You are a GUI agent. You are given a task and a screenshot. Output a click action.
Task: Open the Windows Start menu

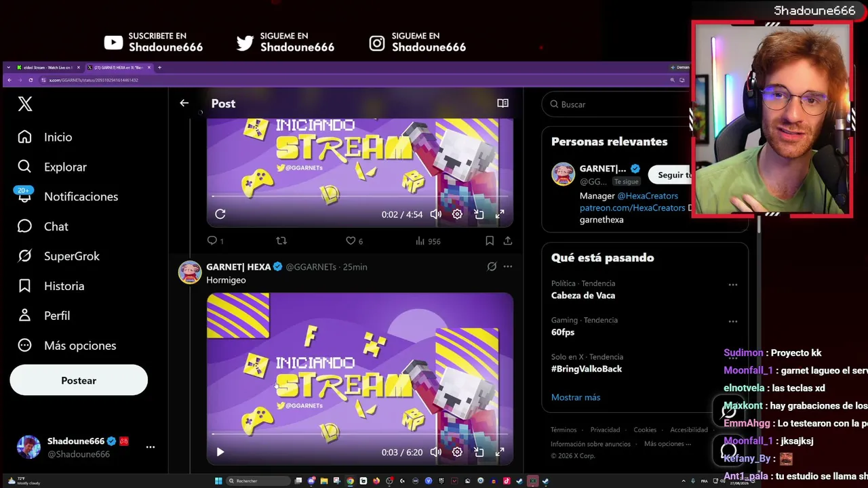[x=218, y=481]
